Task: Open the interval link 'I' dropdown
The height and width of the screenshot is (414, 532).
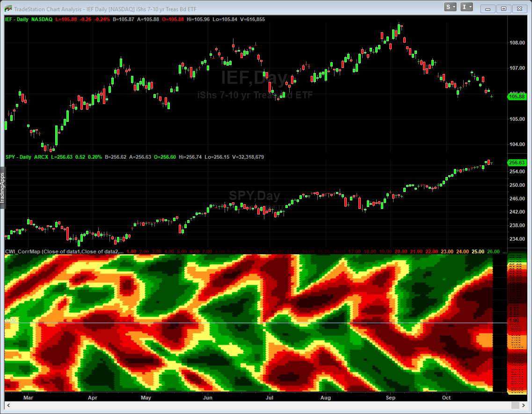Action: (466, 7)
